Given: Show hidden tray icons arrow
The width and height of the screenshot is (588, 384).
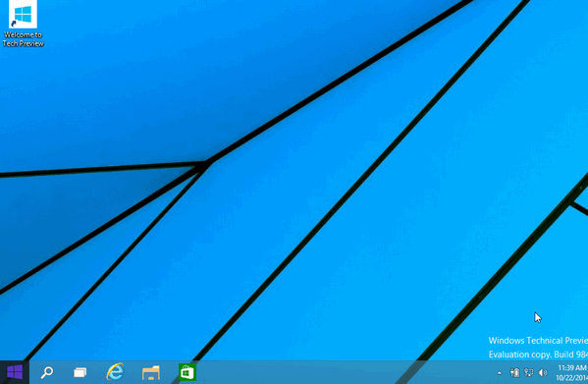Looking at the screenshot, I should point(499,373).
